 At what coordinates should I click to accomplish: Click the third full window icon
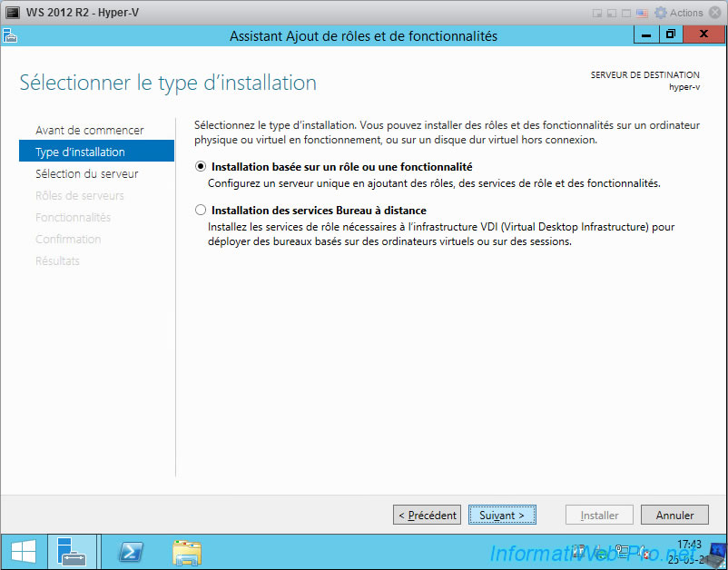(x=626, y=14)
